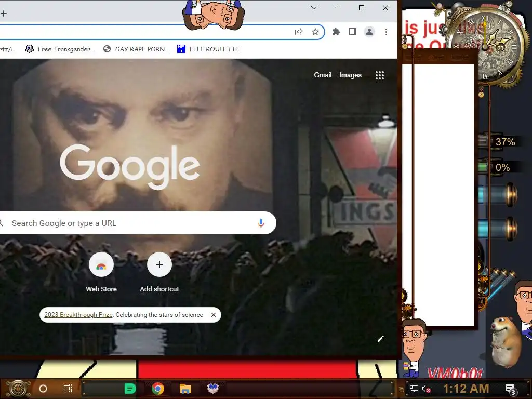Go to Gmail
532x399 pixels.
point(323,75)
